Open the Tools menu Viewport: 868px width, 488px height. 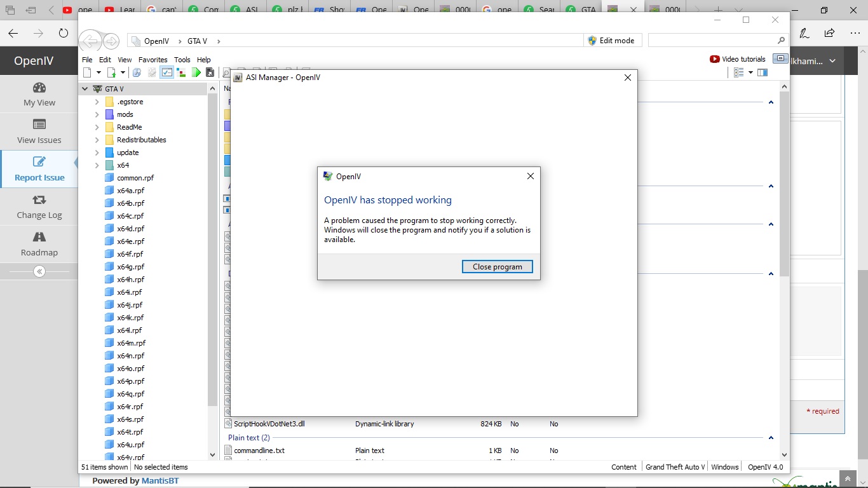click(182, 60)
